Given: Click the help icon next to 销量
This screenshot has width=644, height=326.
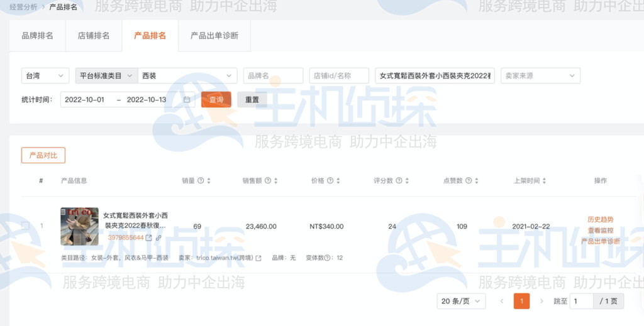Looking at the screenshot, I should (201, 180).
